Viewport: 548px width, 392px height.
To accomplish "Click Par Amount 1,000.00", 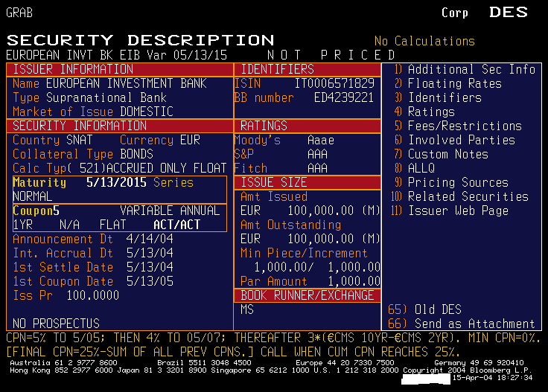I will click(354, 281).
